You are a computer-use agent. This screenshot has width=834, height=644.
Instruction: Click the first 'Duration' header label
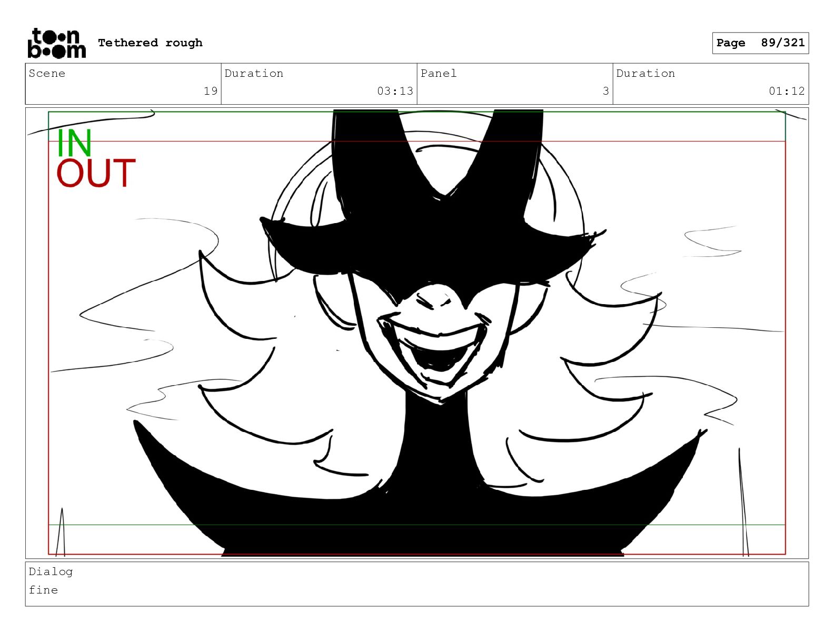click(254, 73)
